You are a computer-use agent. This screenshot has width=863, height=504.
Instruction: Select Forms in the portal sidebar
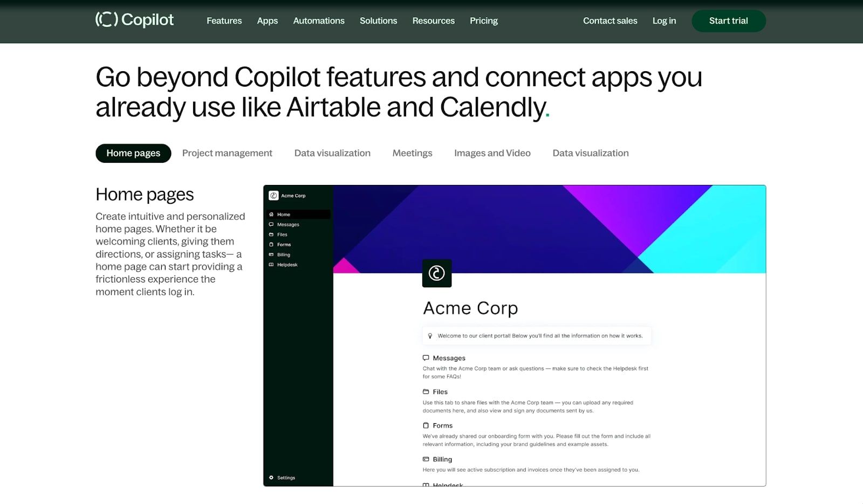(x=283, y=244)
